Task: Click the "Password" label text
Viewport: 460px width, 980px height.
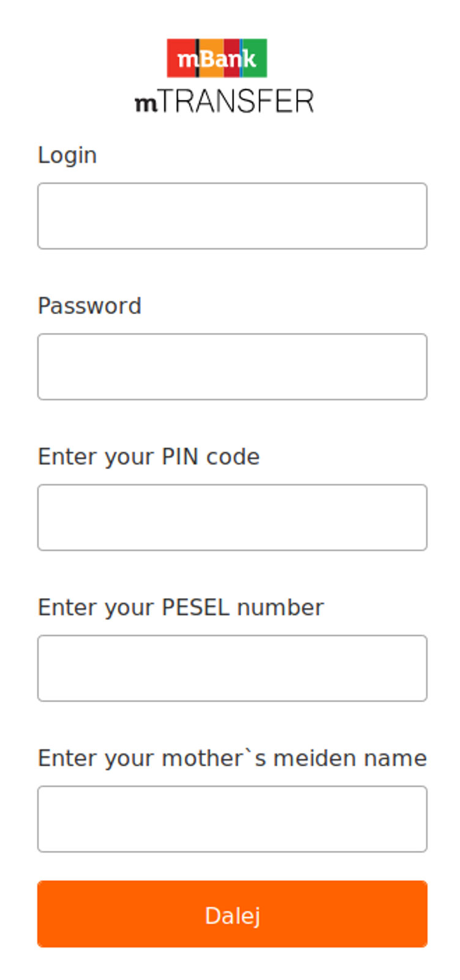Action: [89, 306]
